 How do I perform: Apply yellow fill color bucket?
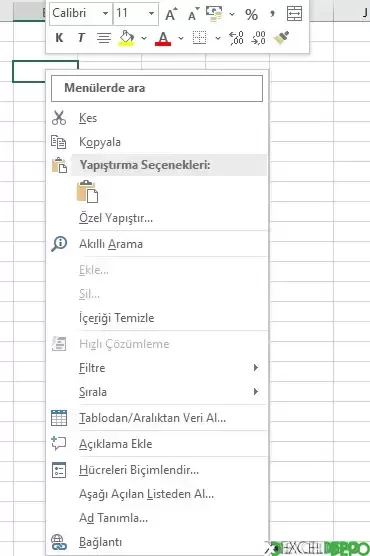(x=126, y=38)
